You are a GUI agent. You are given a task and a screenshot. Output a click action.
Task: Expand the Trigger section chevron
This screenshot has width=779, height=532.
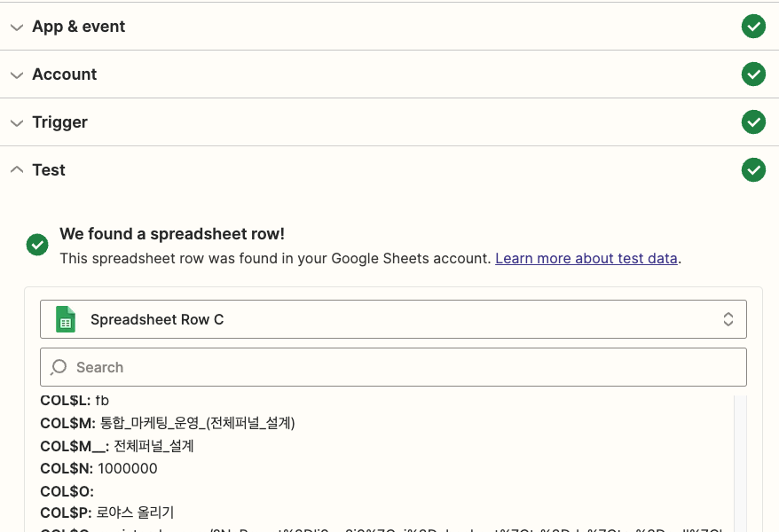coord(16,122)
